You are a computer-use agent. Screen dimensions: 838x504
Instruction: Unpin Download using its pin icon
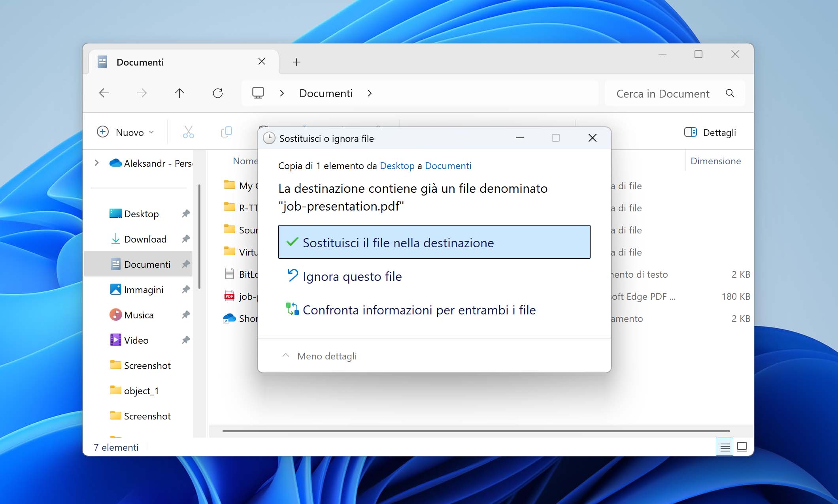tap(186, 239)
